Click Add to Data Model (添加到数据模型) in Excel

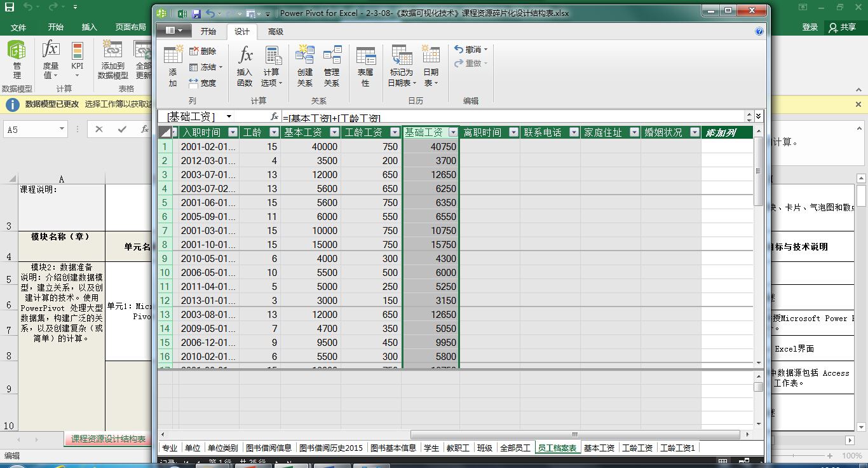tap(113, 59)
